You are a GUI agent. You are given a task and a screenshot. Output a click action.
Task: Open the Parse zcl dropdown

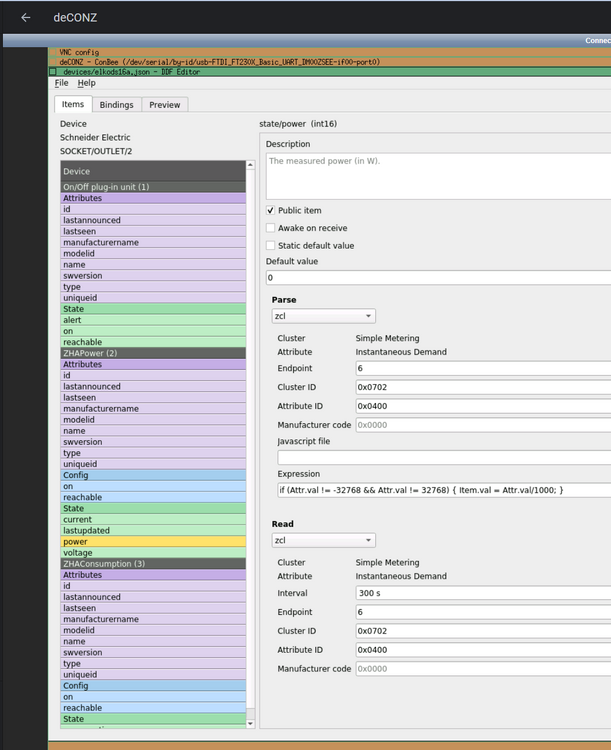pyautogui.click(x=323, y=316)
